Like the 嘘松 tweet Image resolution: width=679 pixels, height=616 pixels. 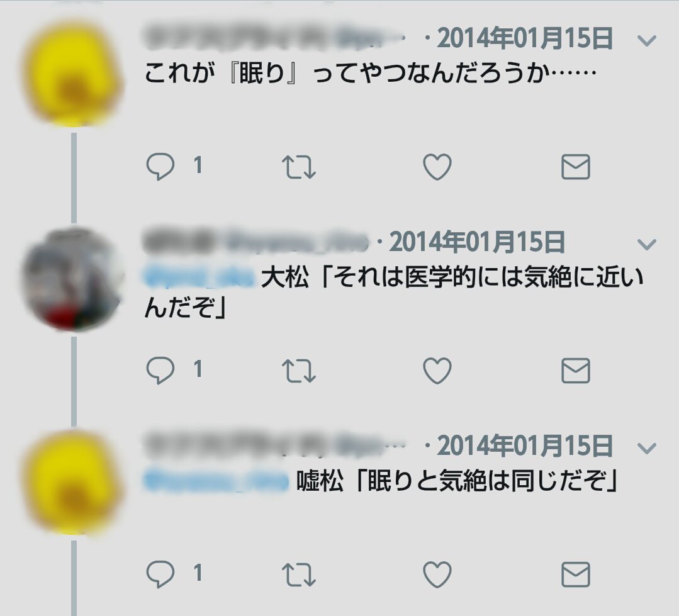pyautogui.click(x=437, y=574)
